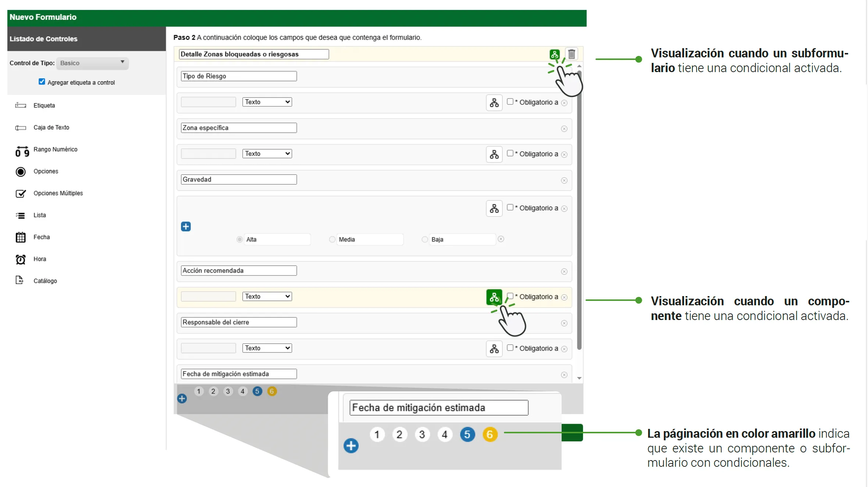Open conditional icon in the Gravedad options row

pos(494,208)
